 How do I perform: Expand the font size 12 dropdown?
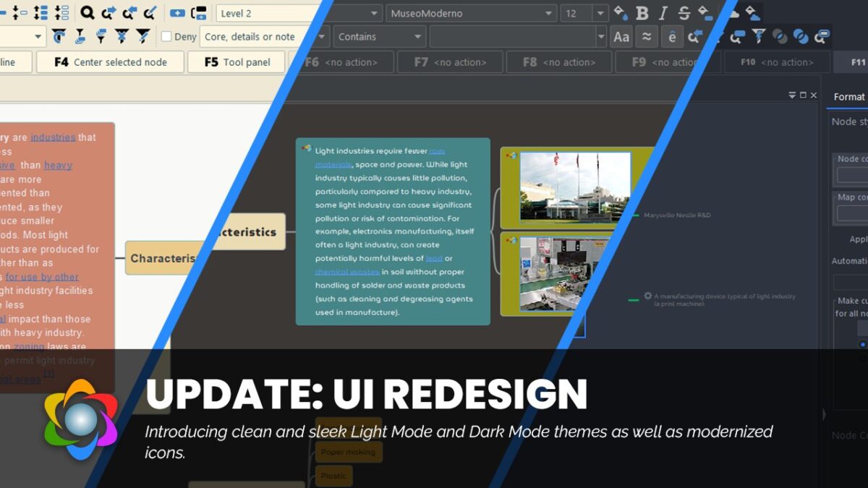(584, 13)
